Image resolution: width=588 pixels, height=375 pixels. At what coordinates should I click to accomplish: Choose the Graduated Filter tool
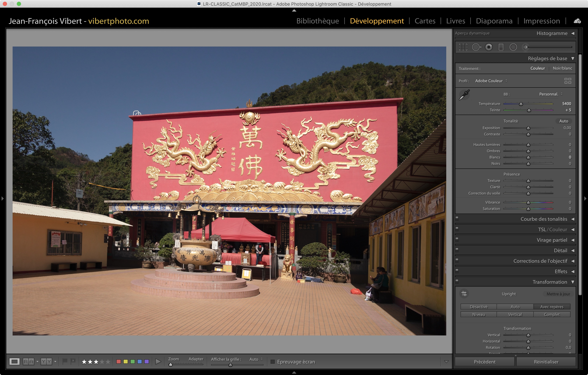[x=501, y=47]
